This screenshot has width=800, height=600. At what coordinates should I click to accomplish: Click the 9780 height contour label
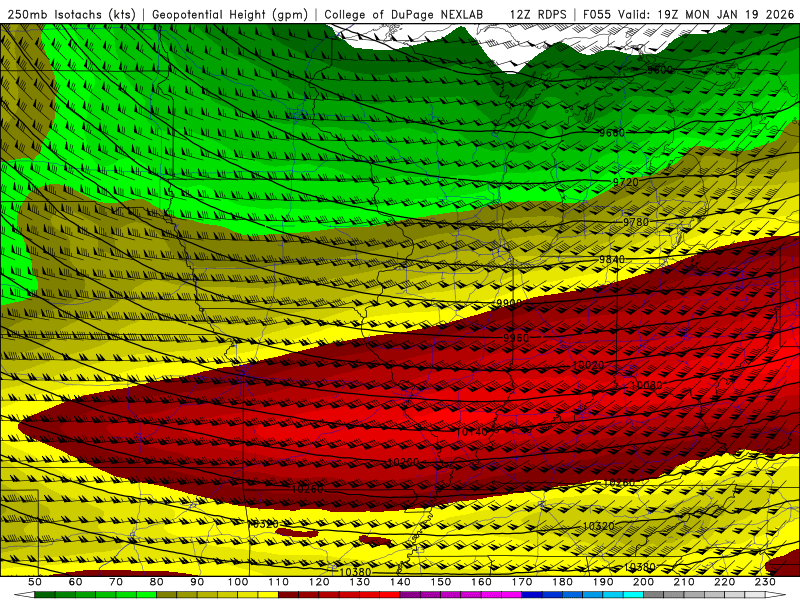tap(636, 222)
